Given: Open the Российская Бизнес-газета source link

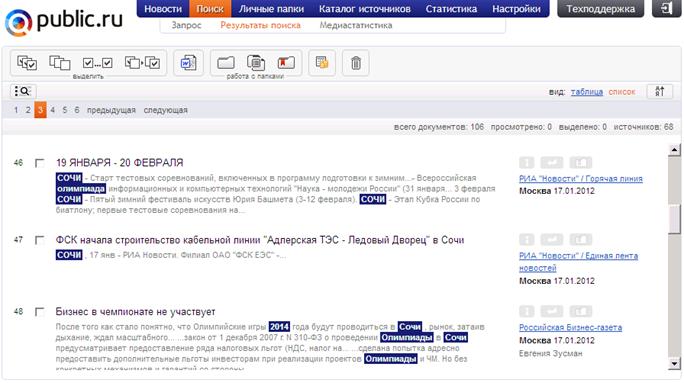Looking at the screenshot, I should [570, 328].
